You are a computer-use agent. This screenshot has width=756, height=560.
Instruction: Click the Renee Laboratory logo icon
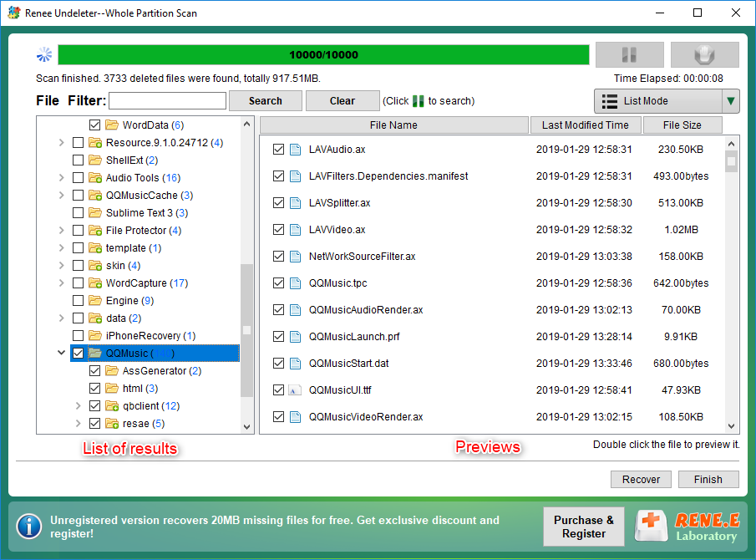tap(652, 526)
